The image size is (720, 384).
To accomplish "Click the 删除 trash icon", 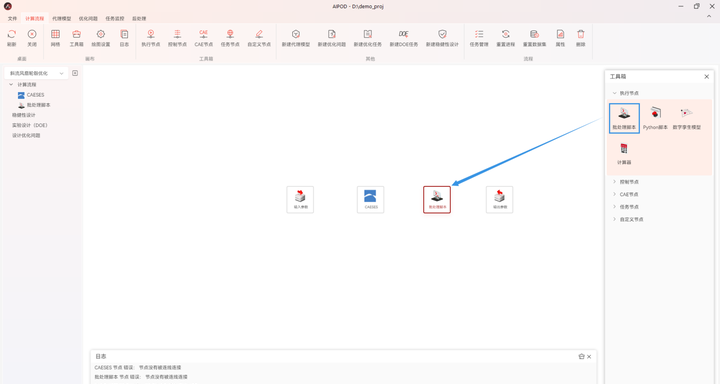I will click(x=580, y=34).
